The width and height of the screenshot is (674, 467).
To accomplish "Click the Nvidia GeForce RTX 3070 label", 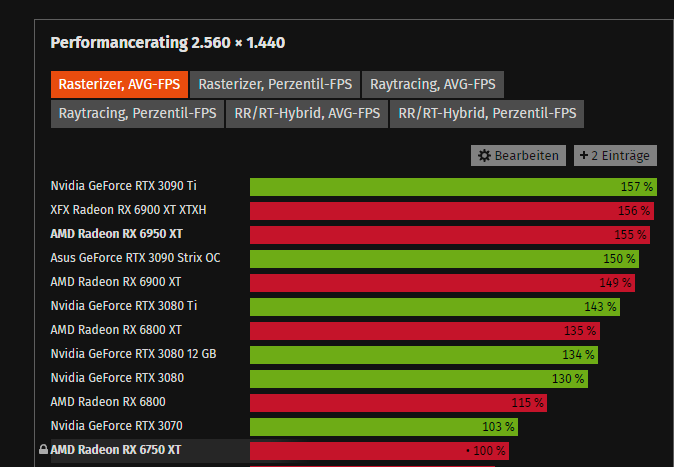I will 116,426.
